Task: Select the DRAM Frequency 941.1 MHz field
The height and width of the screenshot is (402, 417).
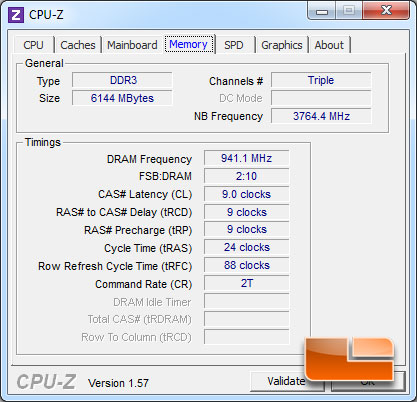Action: tap(246, 158)
